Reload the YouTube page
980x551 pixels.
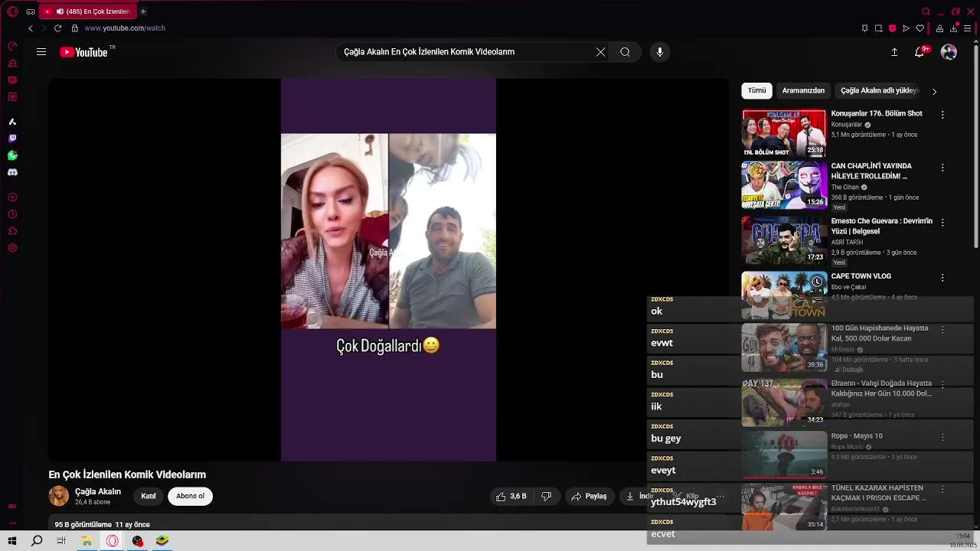[x=57, y=28]
